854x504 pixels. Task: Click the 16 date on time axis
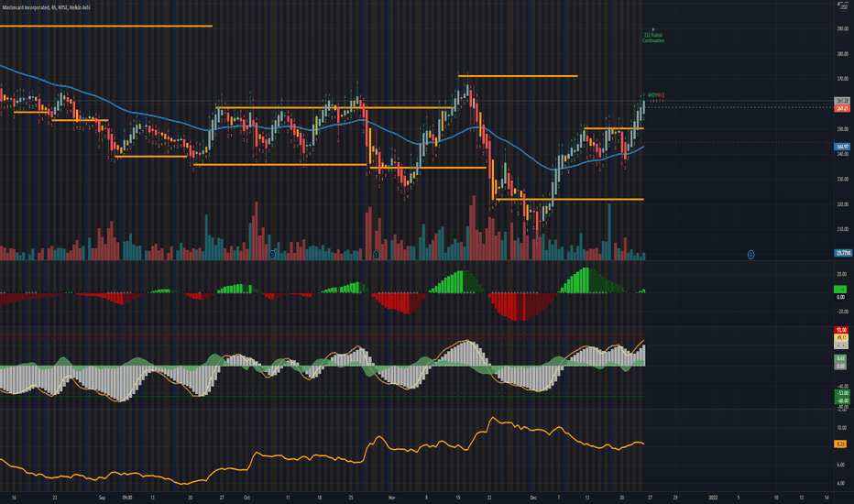[x=14, y=498]
